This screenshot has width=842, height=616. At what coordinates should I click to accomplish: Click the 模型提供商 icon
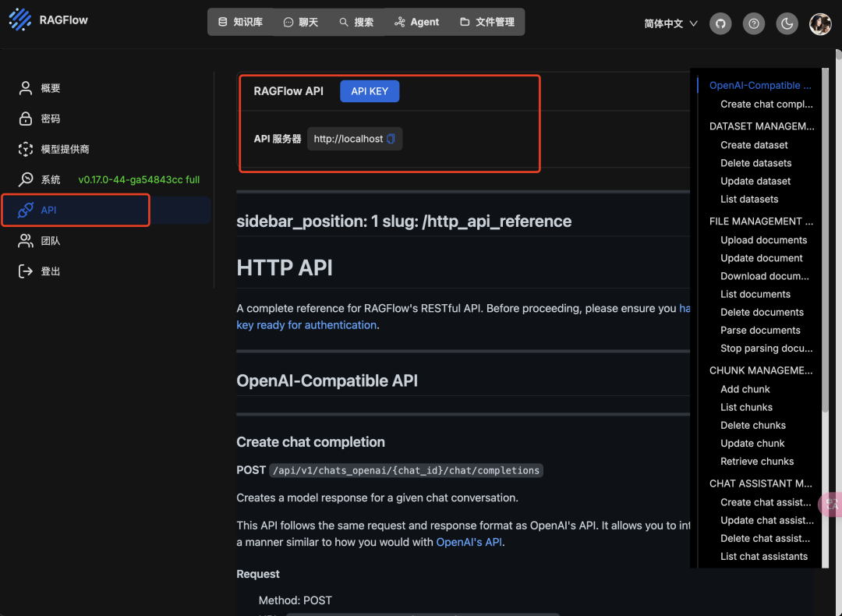pyautogui.click(x=25, y=149)
